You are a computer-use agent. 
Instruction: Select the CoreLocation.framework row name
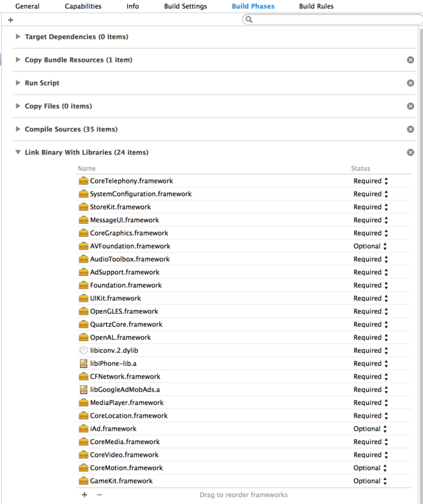coord(129,416)
